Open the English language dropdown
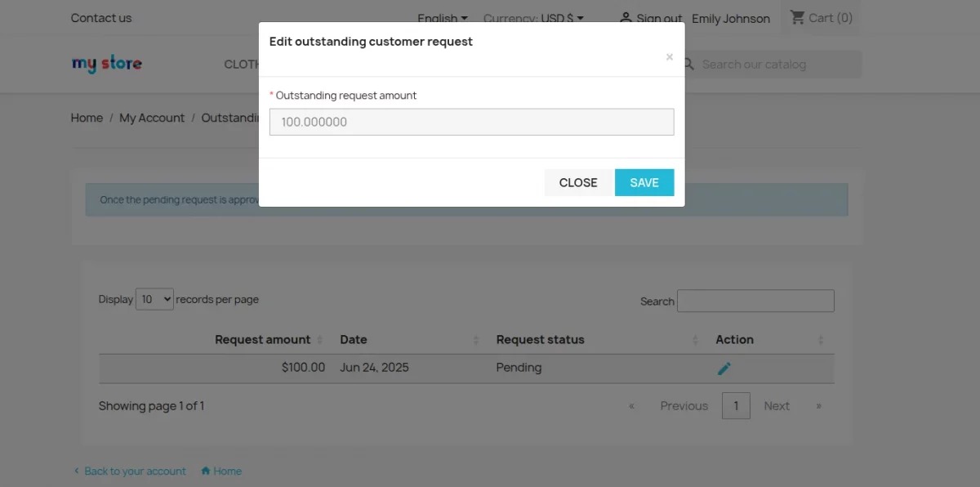The image size is (980, 487). [x=441, y=18]
